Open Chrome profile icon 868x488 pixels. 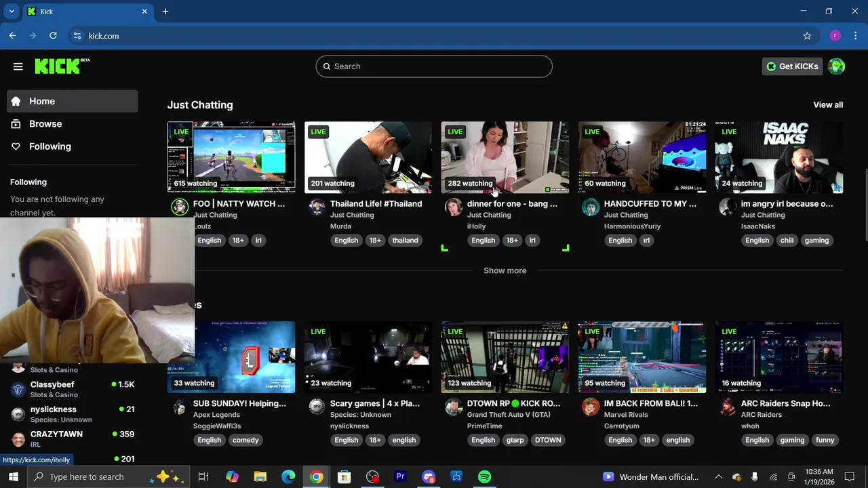(835, 36)
